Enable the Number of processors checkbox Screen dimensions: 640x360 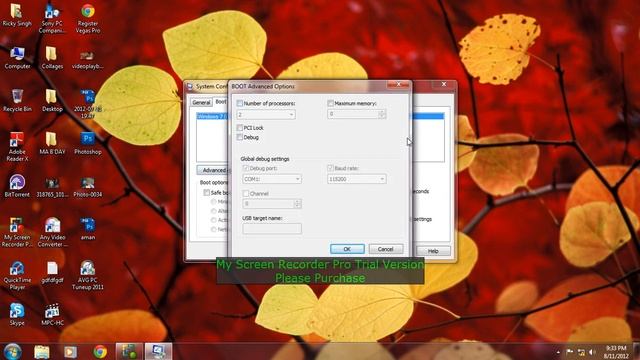240,103
